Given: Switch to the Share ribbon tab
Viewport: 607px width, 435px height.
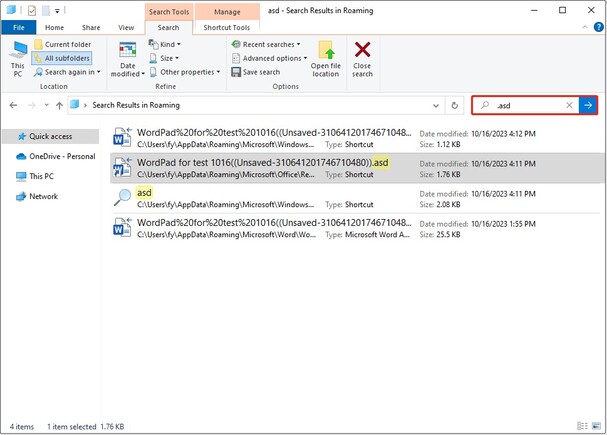Looking at the screenshot, I should [x=91, y=27].
